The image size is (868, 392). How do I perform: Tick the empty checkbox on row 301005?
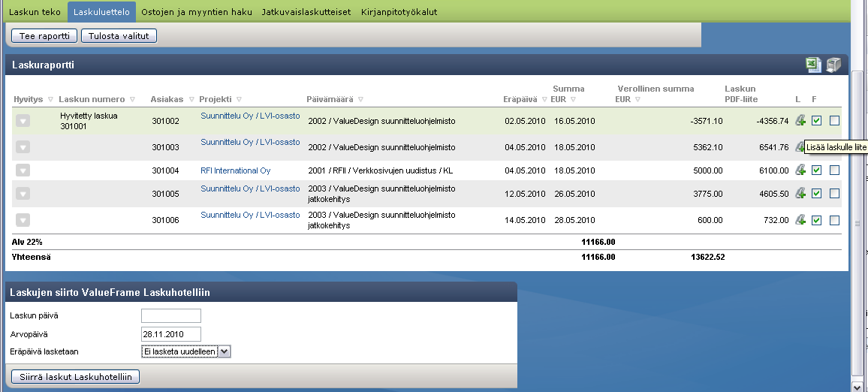coord(835,194)
